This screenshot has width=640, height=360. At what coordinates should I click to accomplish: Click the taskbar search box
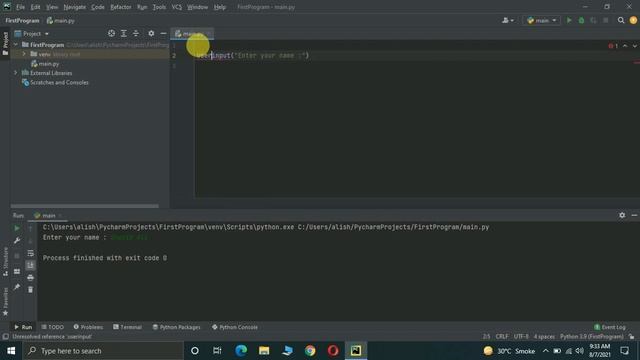tap(103, 351)
